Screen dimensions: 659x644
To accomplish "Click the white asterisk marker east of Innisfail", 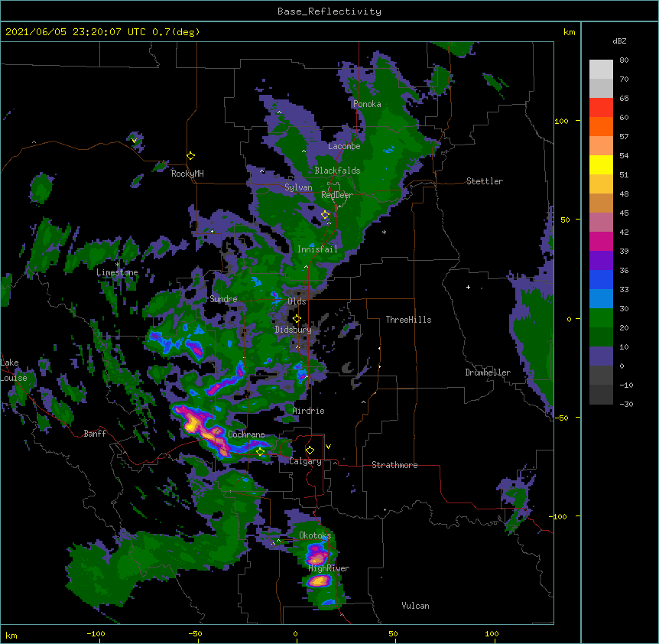I will (x=384, y=232).
